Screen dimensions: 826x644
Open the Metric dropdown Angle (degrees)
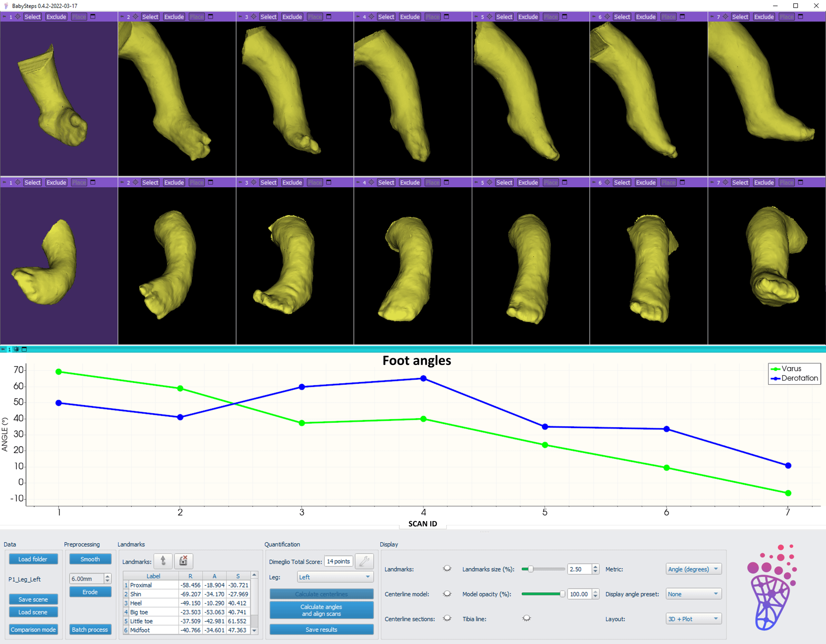693,569
